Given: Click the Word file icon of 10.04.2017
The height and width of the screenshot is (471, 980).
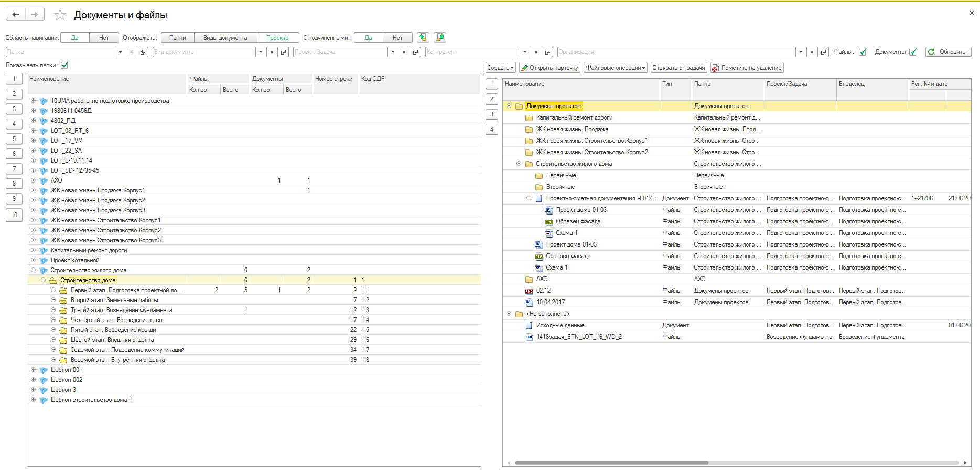Looking at the screenshot, I should coord(529,303).
